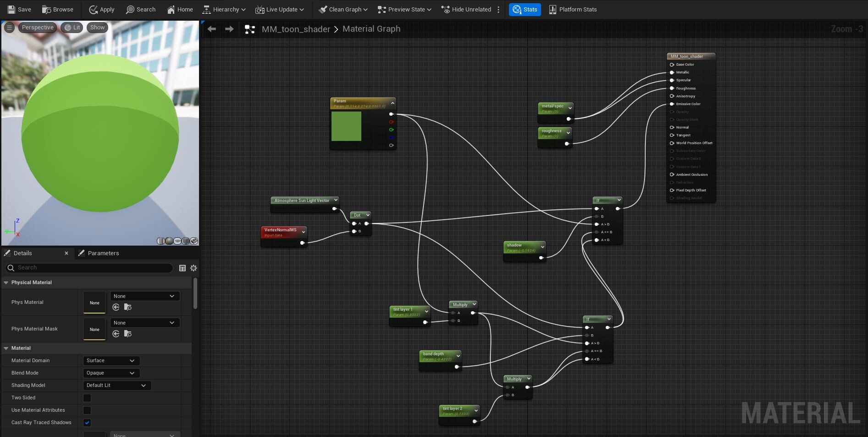Switch to the Parameters tab
The height and width of the screenshot is (437, 868).
(x=99, y=253)
